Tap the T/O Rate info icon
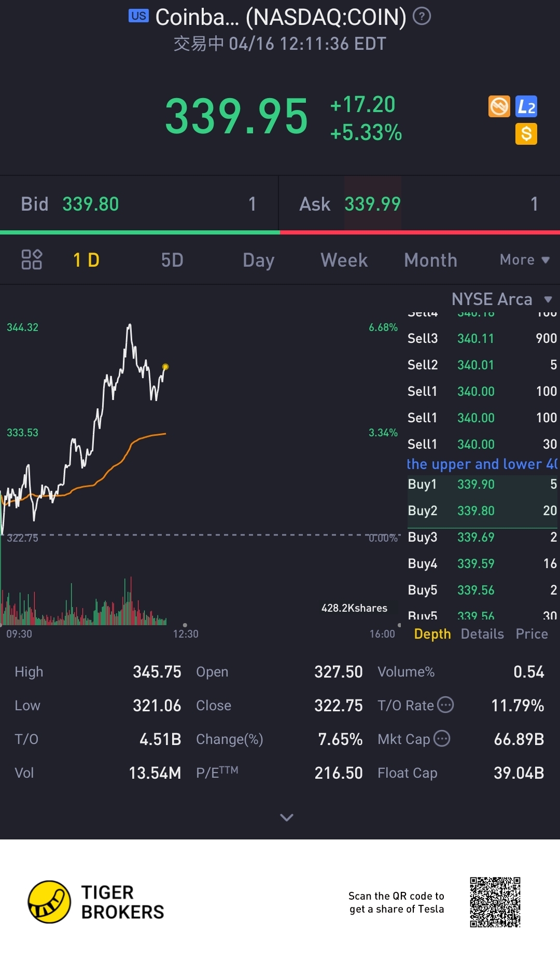Screen dimensions: 560x965 point(445,705)
